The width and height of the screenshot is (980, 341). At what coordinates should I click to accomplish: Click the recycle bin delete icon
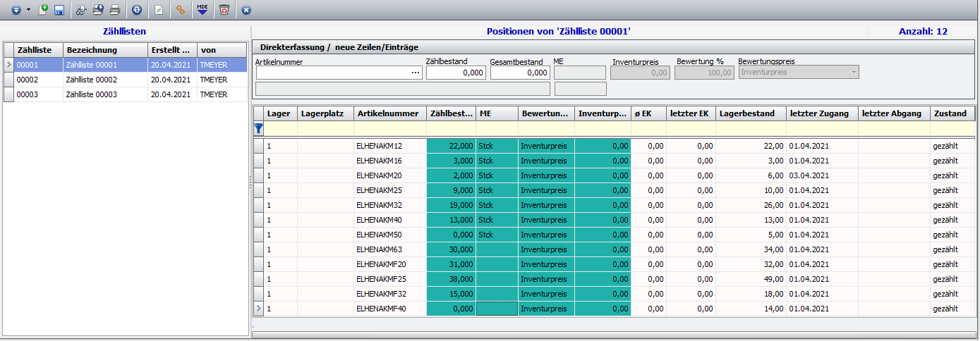pos(224,10)
